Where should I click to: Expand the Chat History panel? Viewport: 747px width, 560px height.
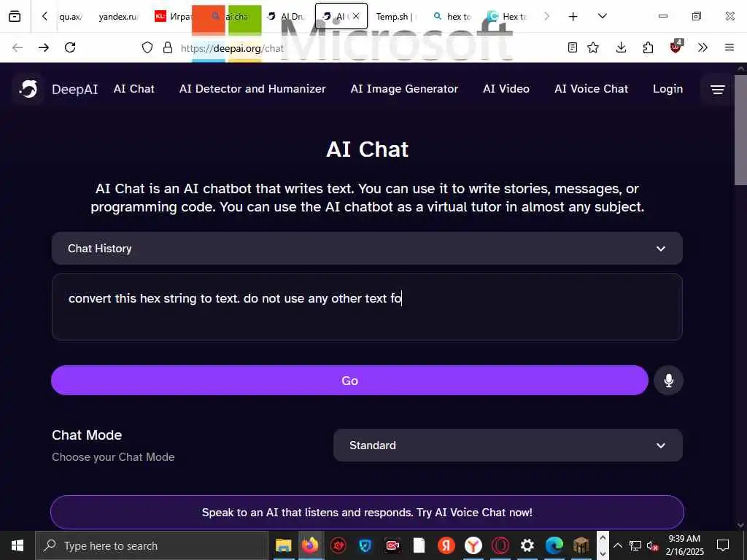(x=367, y=249)
